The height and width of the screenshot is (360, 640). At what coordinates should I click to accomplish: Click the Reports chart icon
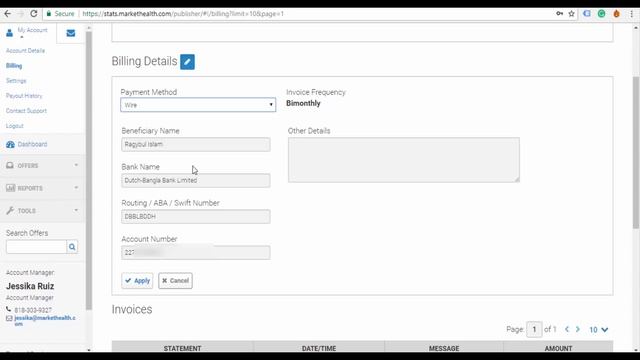coord(10,188)
